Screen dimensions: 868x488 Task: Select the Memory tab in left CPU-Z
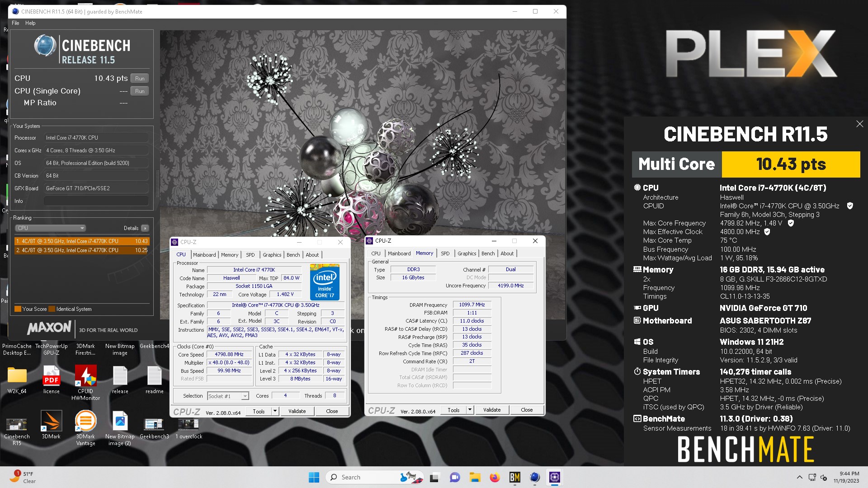pyautogui.click(x=230, y=255)
